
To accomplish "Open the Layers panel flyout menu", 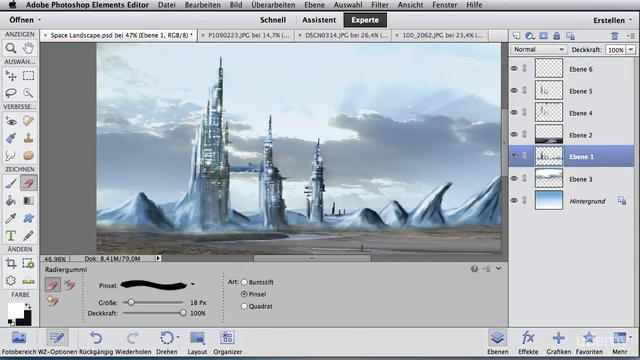I will point(631,36).
